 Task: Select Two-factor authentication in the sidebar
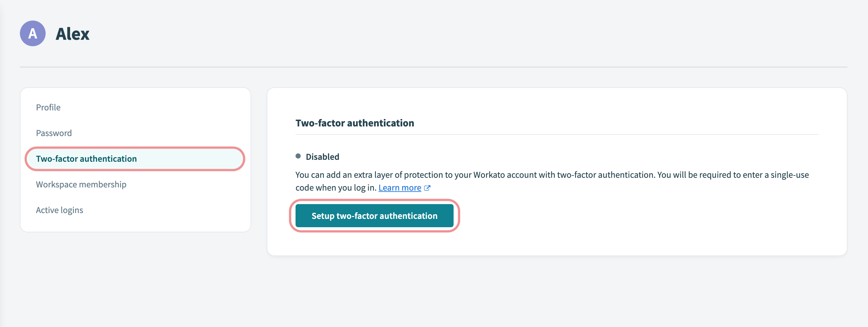86,159
